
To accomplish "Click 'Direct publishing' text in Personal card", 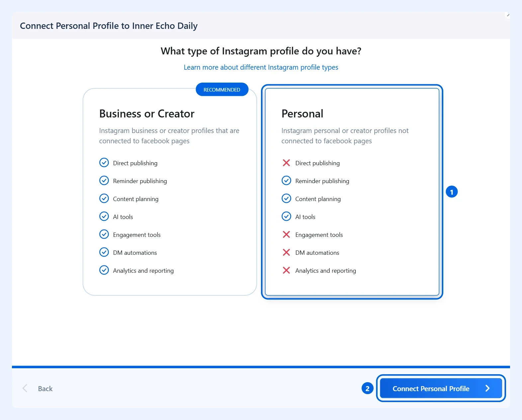I will [x=317, y=163].
